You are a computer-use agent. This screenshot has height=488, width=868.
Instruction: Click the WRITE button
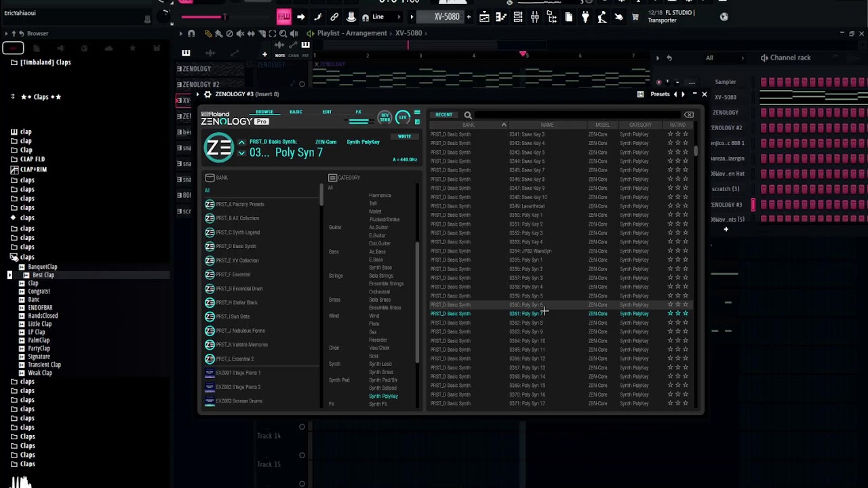[x=404, y=136]
